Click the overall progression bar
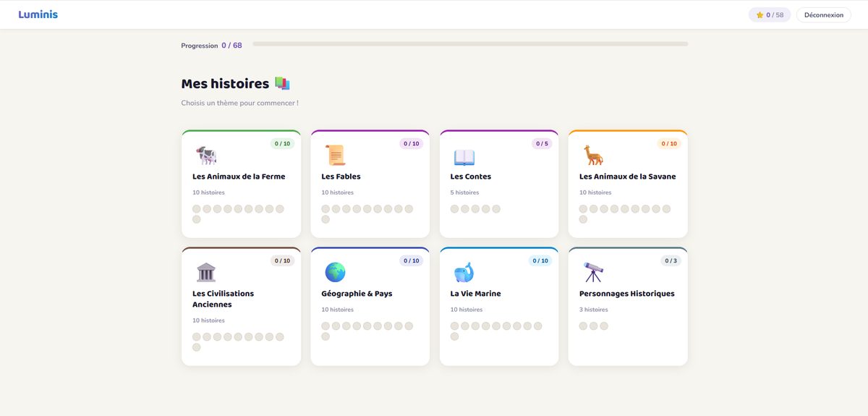Image resolution: width=868 pixels, height=416 pixels. pos(470,44)
